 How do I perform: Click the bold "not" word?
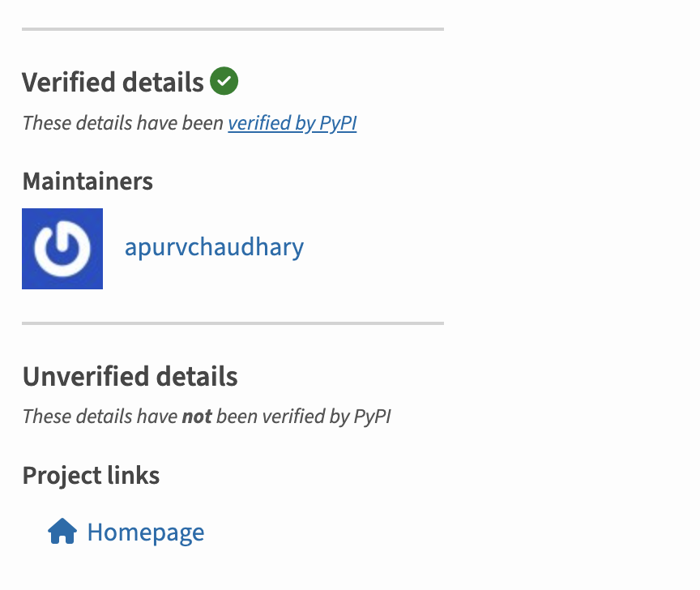coord(197,417)
